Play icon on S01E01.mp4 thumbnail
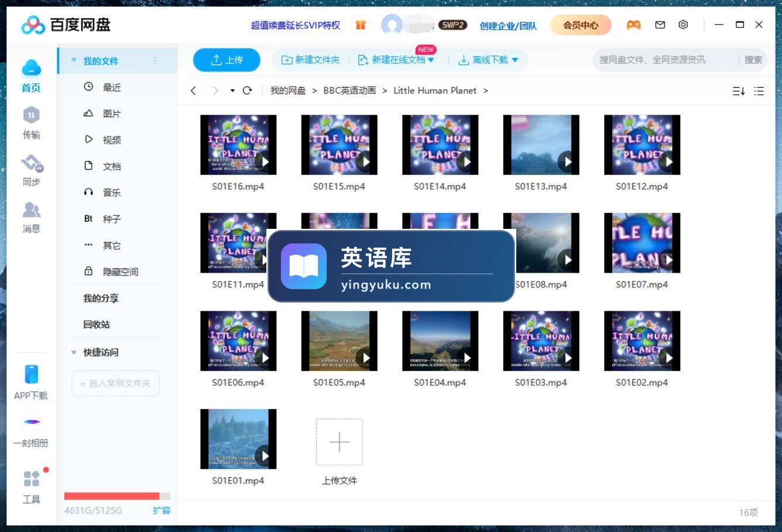This screenshot has width=782, height=532. point(264,456)
